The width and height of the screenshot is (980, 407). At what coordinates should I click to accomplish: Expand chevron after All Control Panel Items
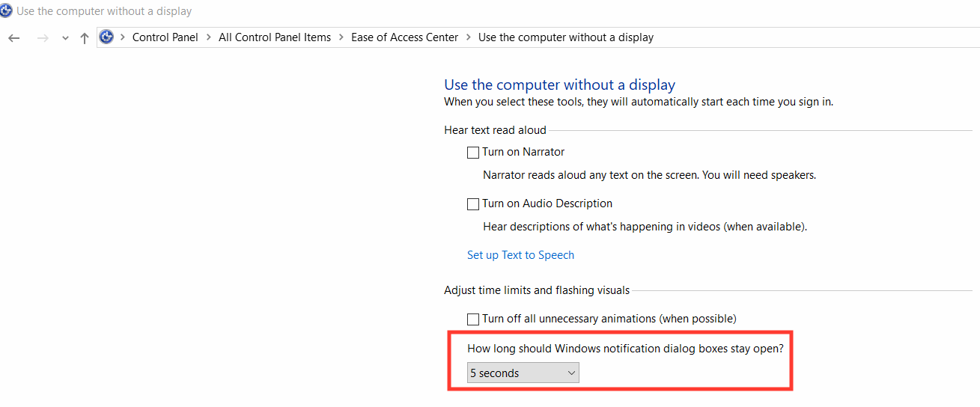click(341, 37)
